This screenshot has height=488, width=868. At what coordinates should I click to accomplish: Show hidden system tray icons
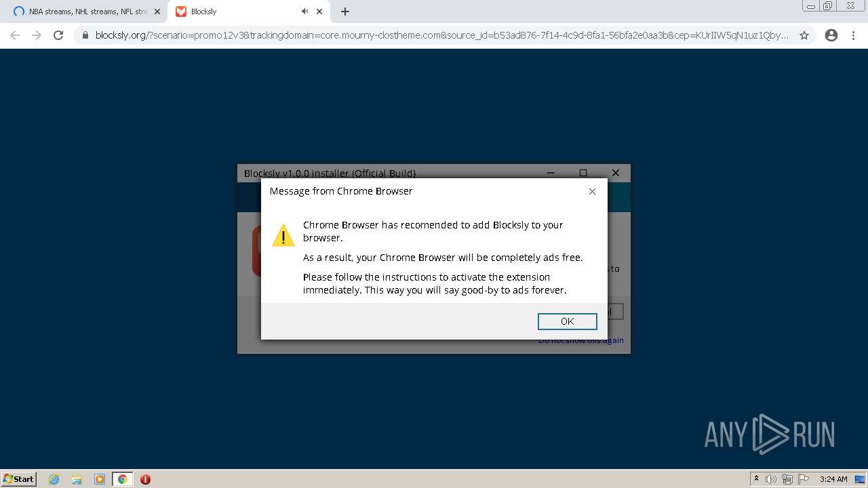[x=757, y=479]
